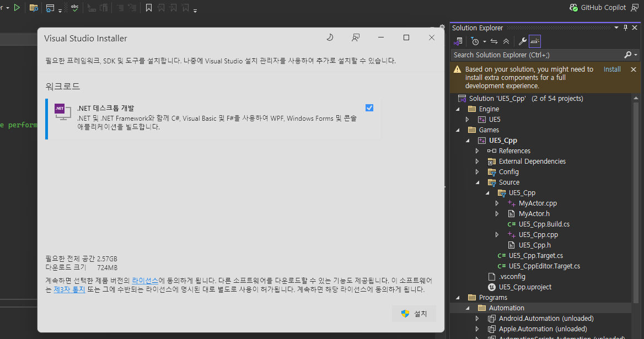Click the 설치 install button
This screenshot has width=644, height=339.
(414, 314)
